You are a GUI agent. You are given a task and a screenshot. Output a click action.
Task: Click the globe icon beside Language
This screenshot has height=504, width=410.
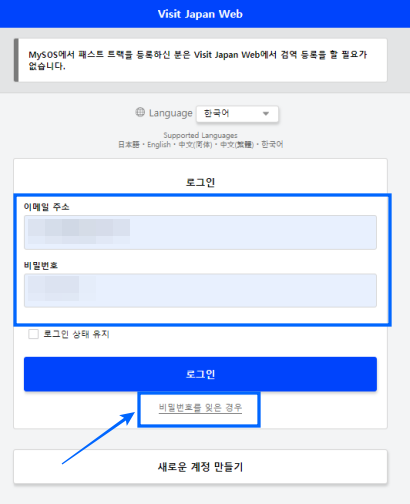coord(140,112)
